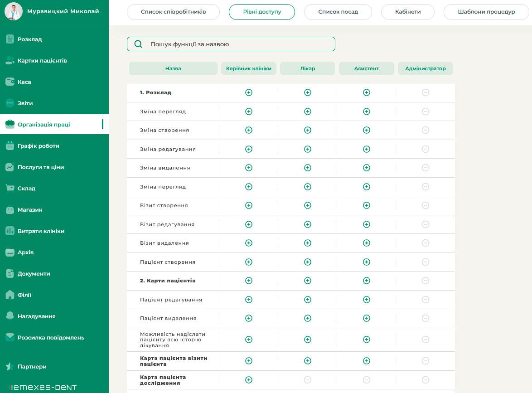The width and height of the screenshot is (532, 393).
Task: Enable Лікар access for Карта пацієнта дослідження
Action: tap(308, 380)
